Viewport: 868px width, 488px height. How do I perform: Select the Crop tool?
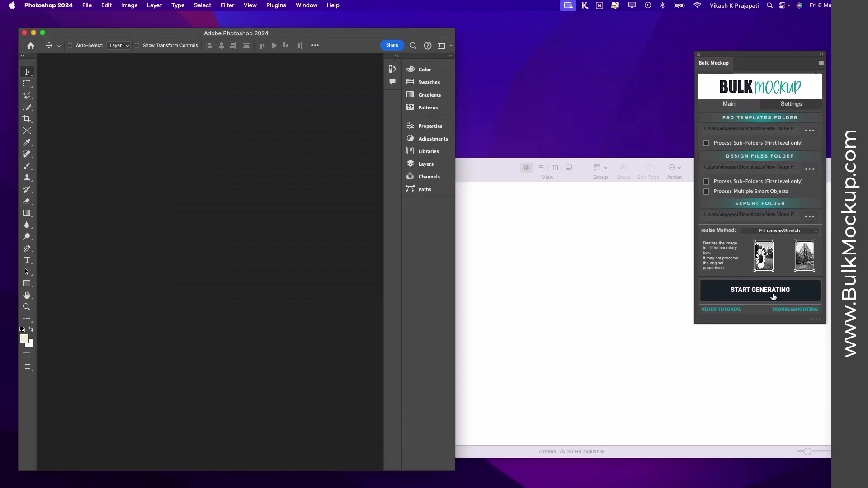[27, 119]
